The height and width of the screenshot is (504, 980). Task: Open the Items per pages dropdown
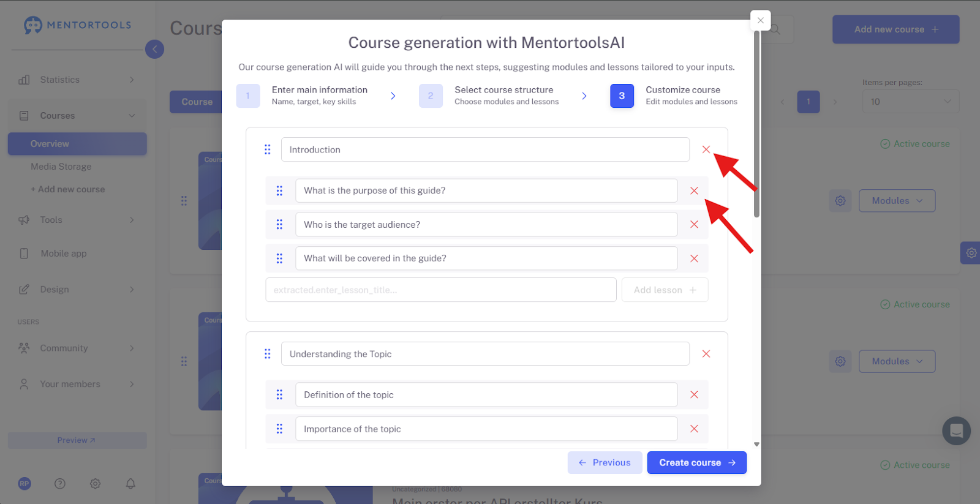pos(911,102)
